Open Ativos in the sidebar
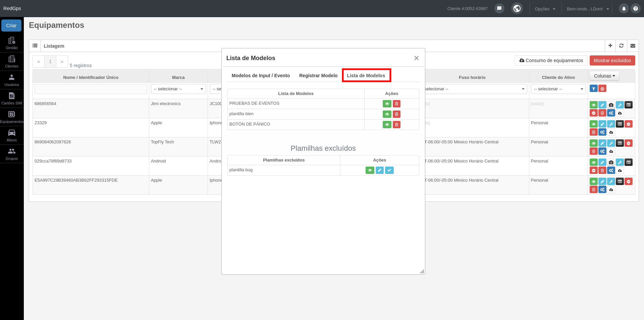Image resolution: width=644 pixels, height=320 pixels. [x=12, y=135]
